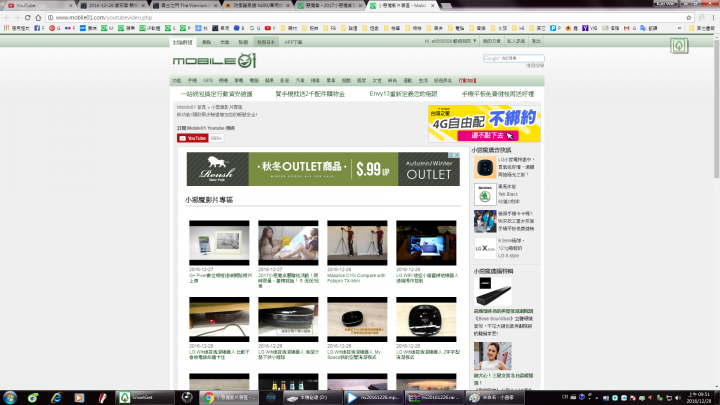Open the Flickr bookmark
This screenshot has height=405, width=720.
point(70,28)
